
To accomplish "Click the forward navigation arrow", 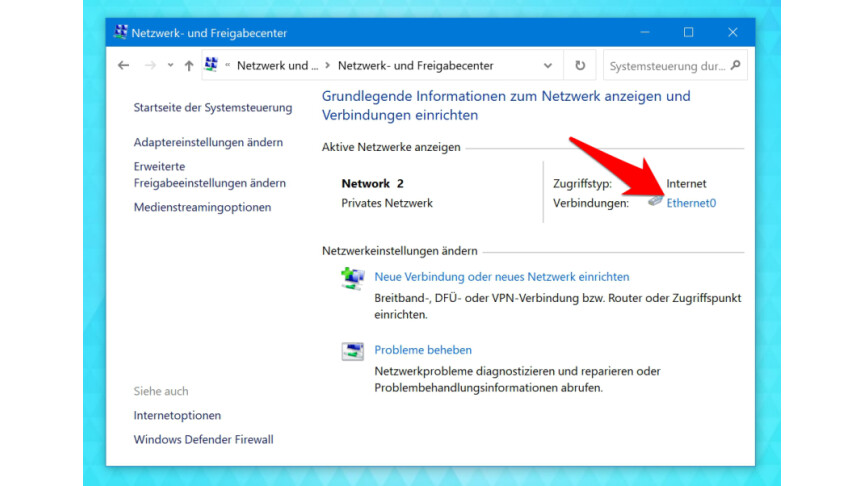I will pos(150,66).
